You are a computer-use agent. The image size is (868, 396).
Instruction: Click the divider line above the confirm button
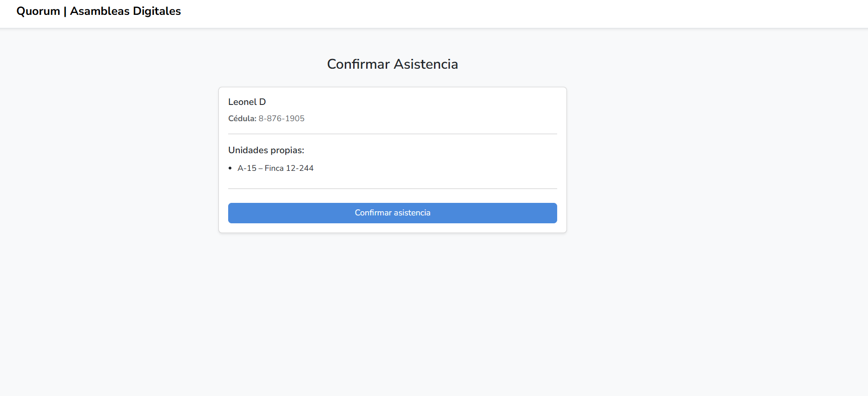click(x=392, y=189)
